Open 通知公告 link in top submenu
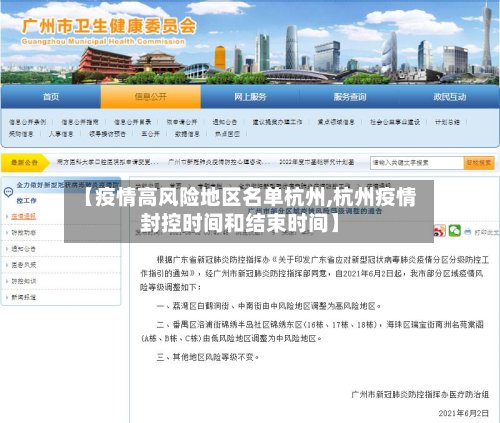Screen dimensions: 500x423 pos(225,122)
